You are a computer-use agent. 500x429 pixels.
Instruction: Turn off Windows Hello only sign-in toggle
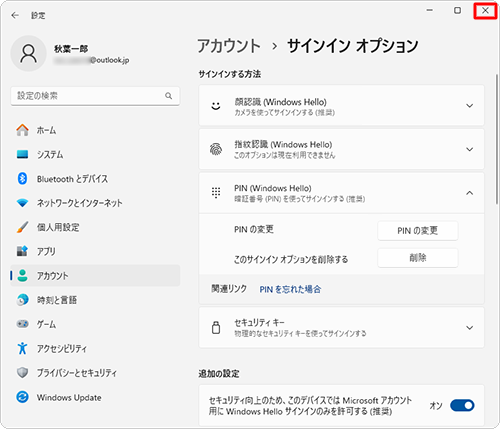(462, 405)
